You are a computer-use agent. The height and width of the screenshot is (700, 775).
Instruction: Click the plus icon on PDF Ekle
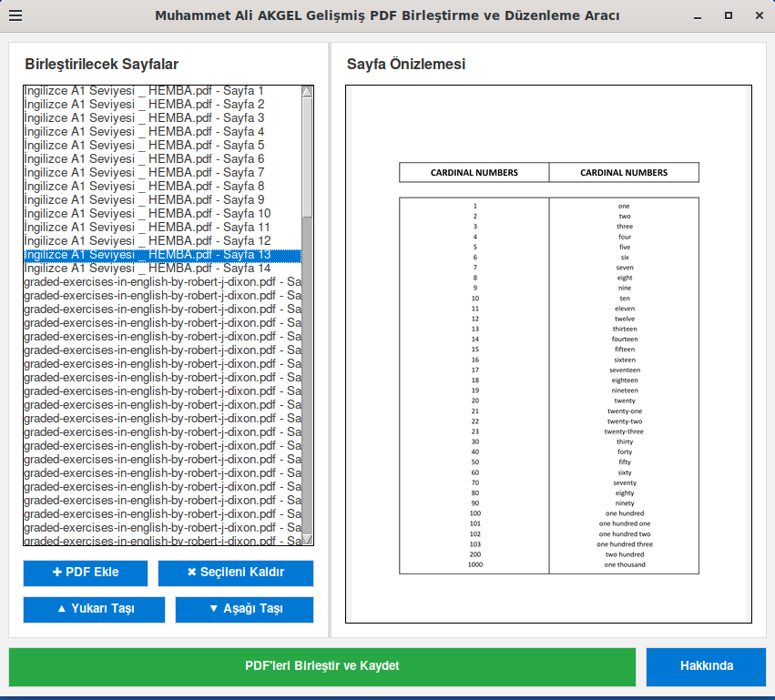57,573
